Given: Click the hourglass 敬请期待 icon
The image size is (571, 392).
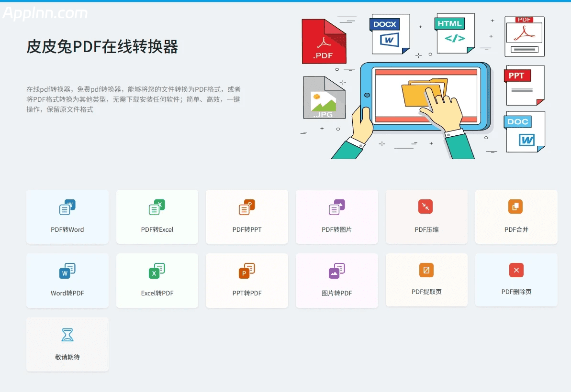Looking at the screenshot, I should [67, 335].
